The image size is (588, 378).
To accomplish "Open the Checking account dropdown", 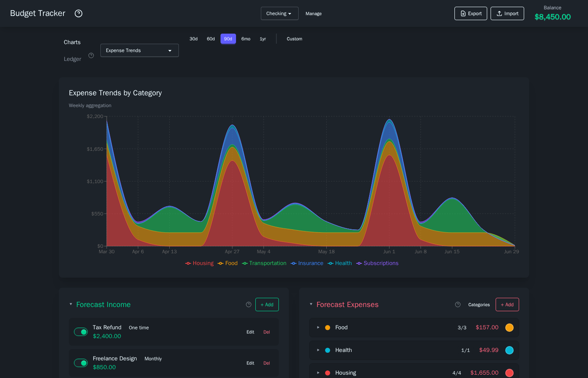I will tap(279, 13).
